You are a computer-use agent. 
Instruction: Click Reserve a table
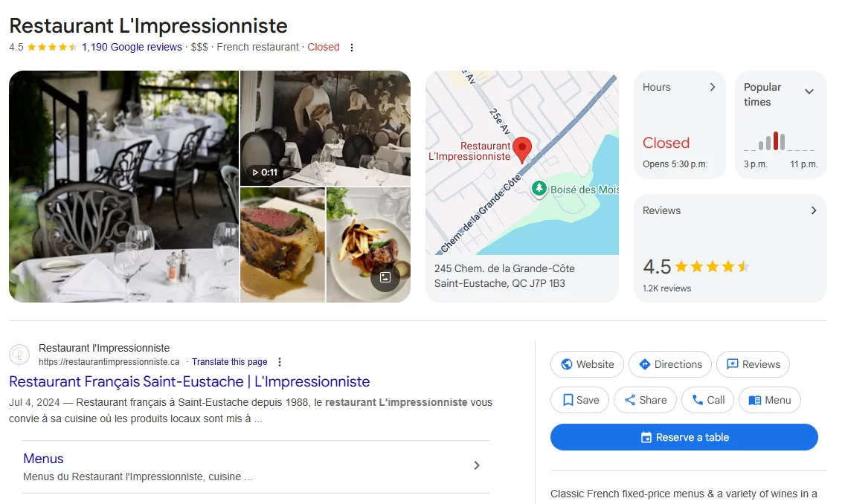point(684,437)
